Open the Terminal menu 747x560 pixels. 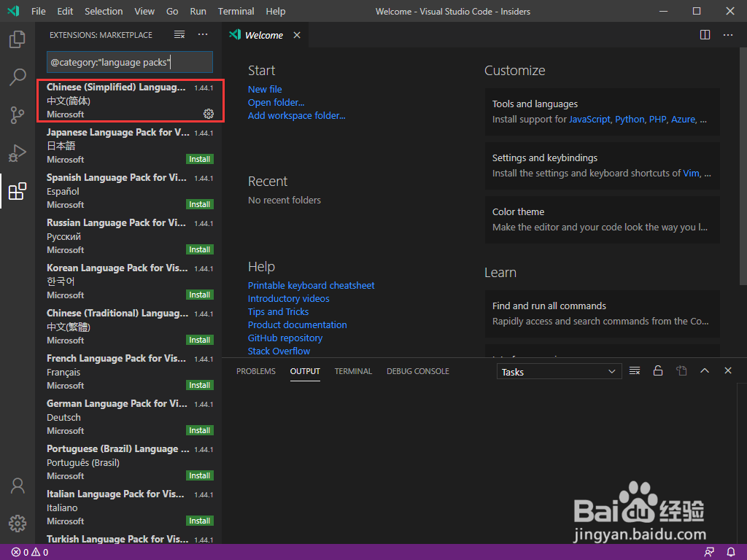click(x=236, y=12)
